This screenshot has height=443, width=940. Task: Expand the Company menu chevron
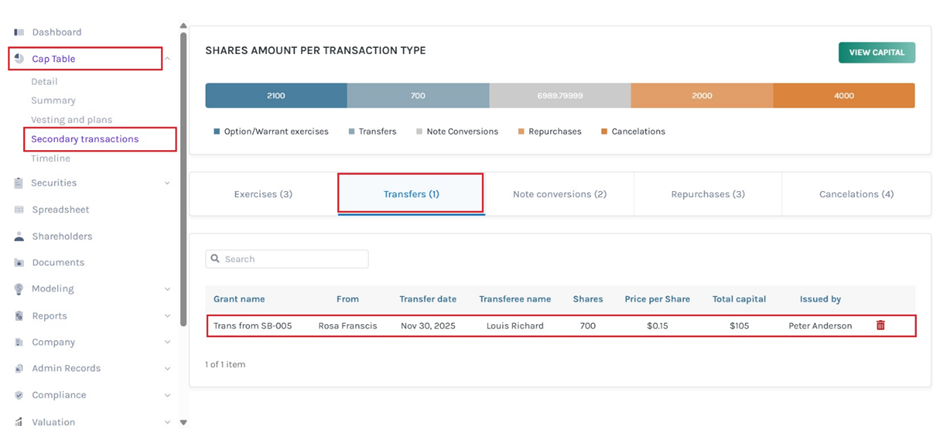pos(167,342)
